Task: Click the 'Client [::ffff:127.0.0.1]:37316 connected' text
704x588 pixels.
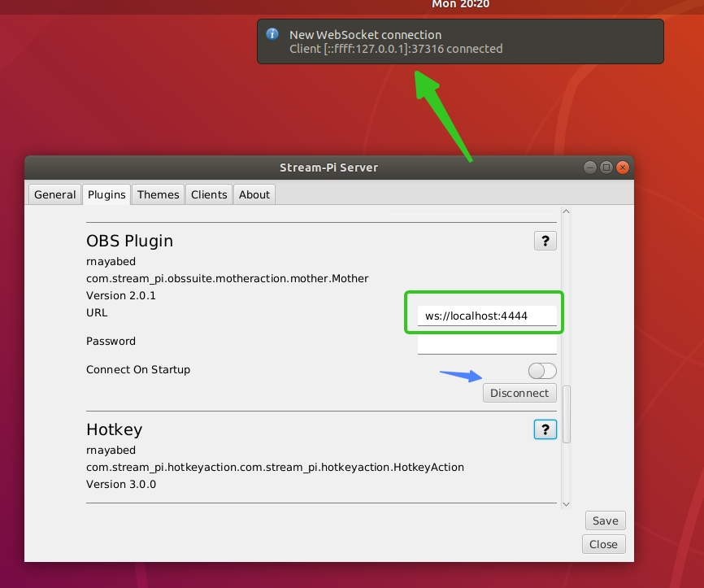Action: tap(396, 49)
